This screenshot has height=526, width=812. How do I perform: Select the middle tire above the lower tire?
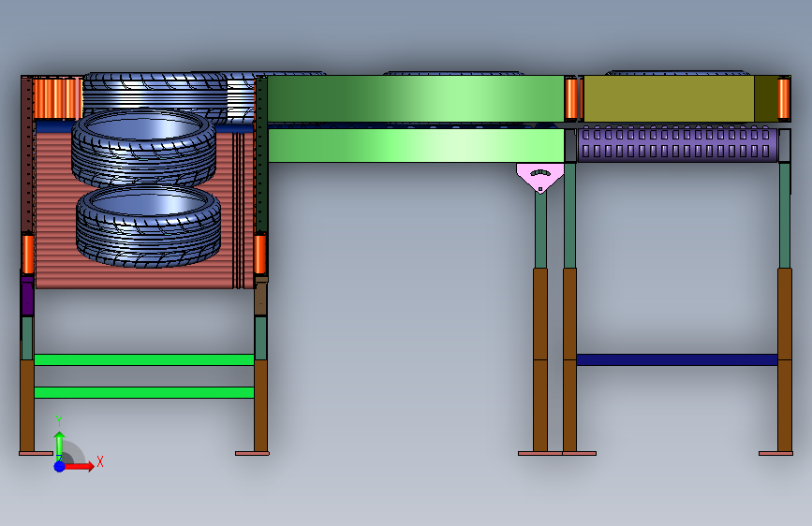coord(143,148)
